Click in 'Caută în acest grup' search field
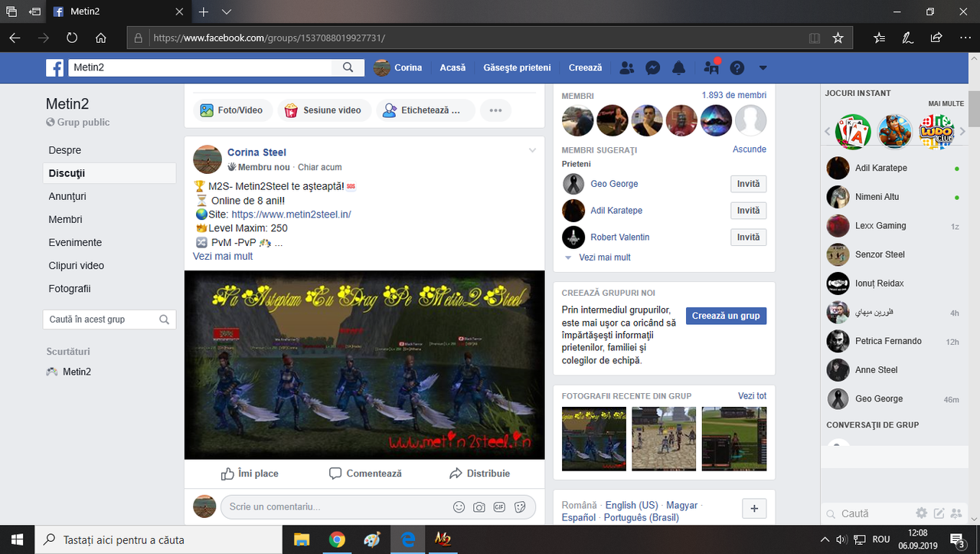This screenshot has width=980, height=554. (x=109, y=320)
